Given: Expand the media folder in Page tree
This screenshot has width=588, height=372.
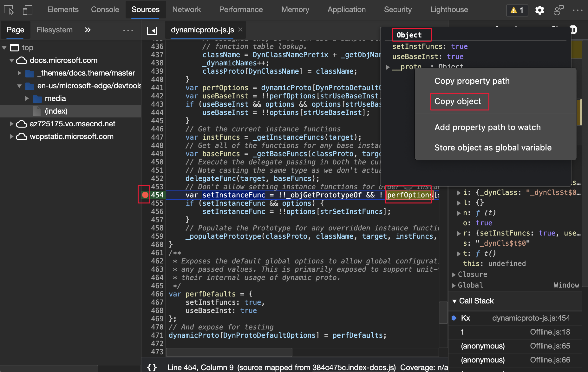Looking at the screenshot, I should coord(27,98).
